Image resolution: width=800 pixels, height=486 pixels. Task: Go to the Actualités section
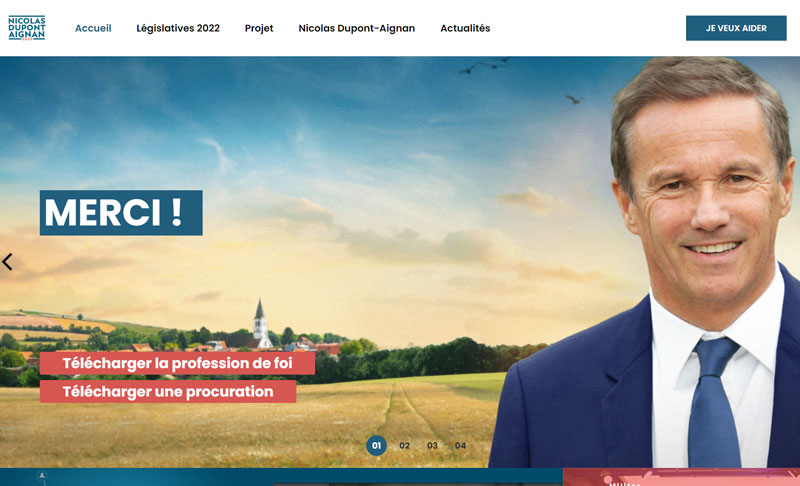[x=465, y=29]
